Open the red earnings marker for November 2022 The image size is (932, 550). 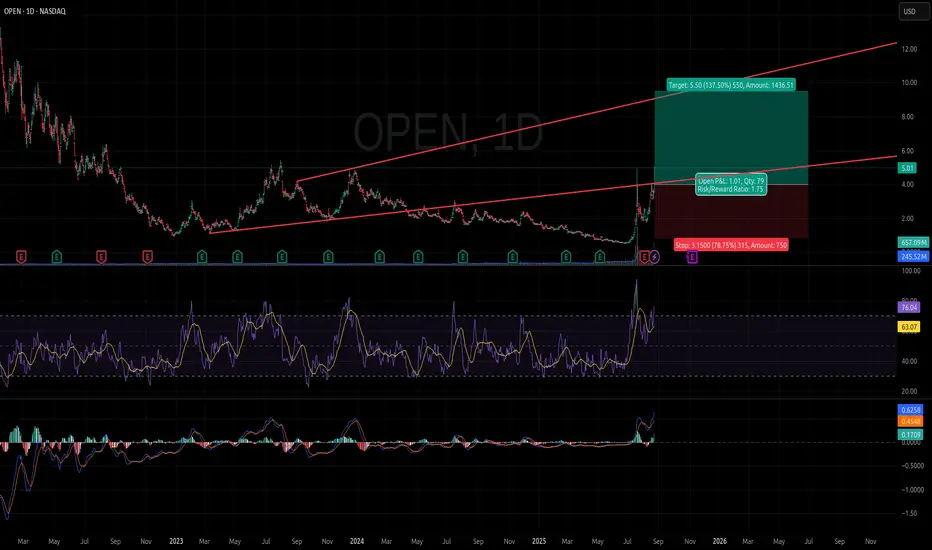pyautogui.click(x=147, y=257)
